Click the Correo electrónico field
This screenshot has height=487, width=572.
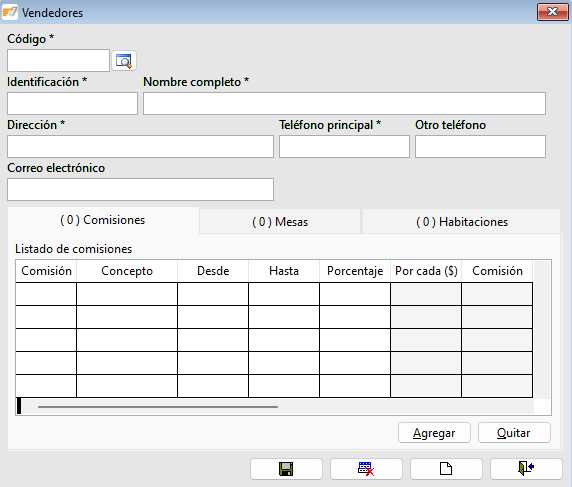pos(140,190)
